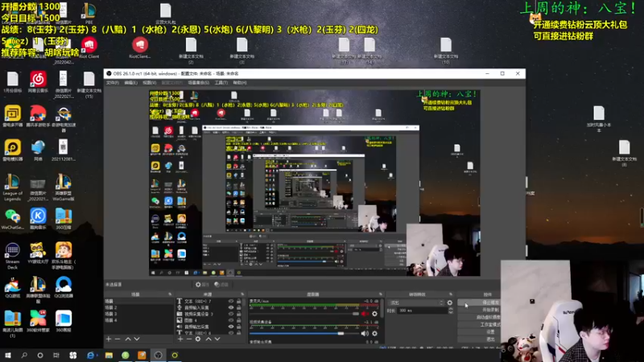
Task: Remove selected scene with minus icon
Action: (x=118, y=339)
